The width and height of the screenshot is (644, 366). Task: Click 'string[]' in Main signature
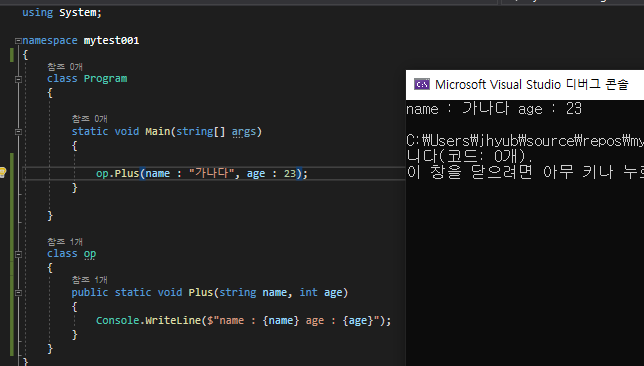[x=201, y=131]
